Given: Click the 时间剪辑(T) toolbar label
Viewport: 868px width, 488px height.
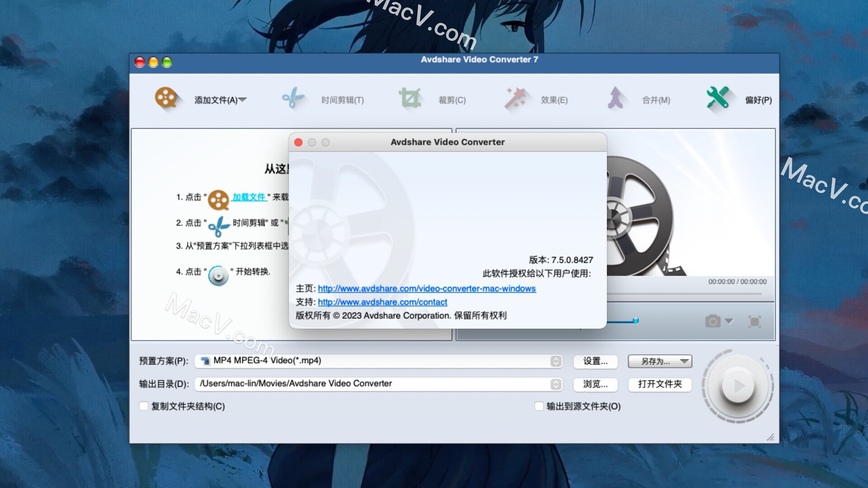Looking at the screenshot, I should coord(342,100).
